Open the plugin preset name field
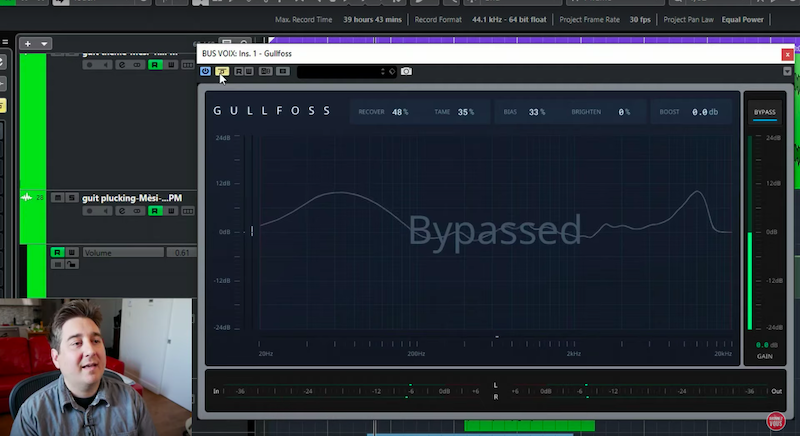Image resolution: width=800 pixels, height=436 pixels. click(338, 72)
